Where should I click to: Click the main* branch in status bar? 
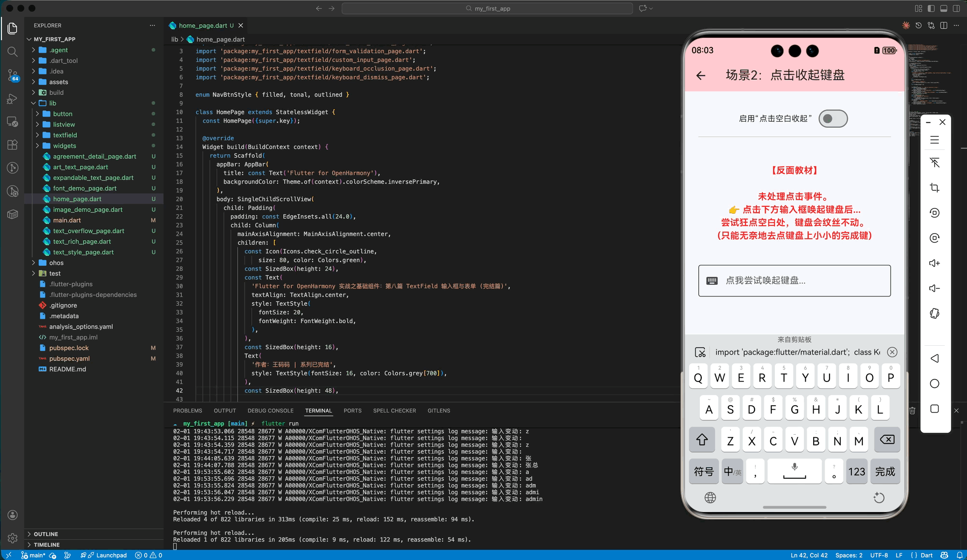tap(34, 555)
